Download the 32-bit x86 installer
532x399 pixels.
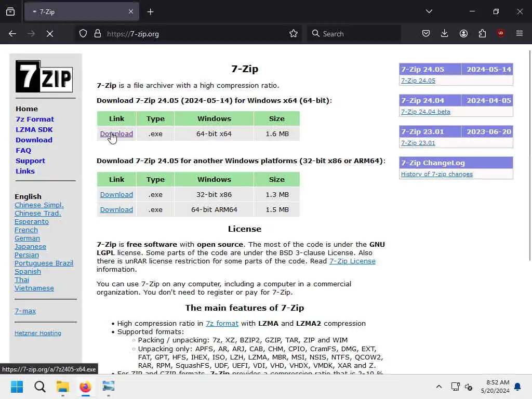(116, 195)
